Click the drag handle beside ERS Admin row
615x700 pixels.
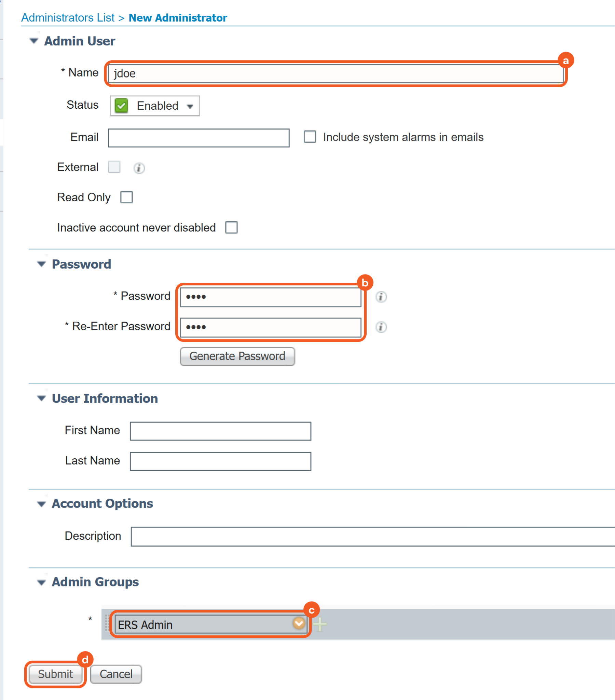pos(107,623)
